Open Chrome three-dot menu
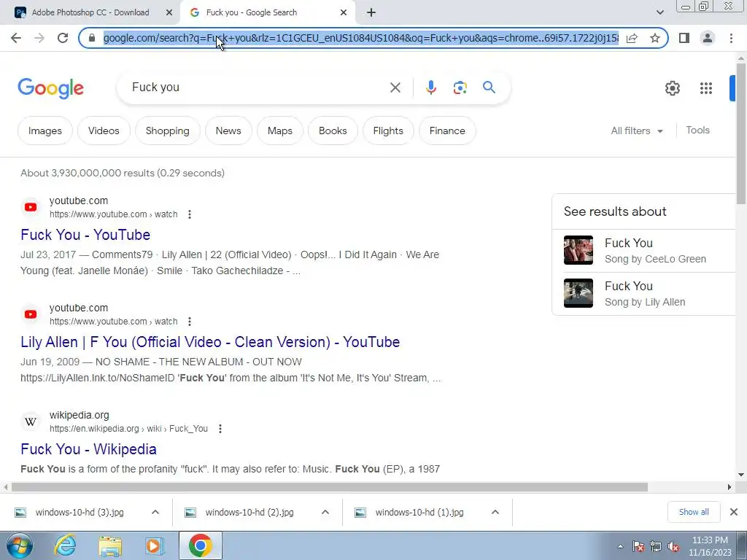747x560 pixels. pyautogui.click(x=731, y=38)
